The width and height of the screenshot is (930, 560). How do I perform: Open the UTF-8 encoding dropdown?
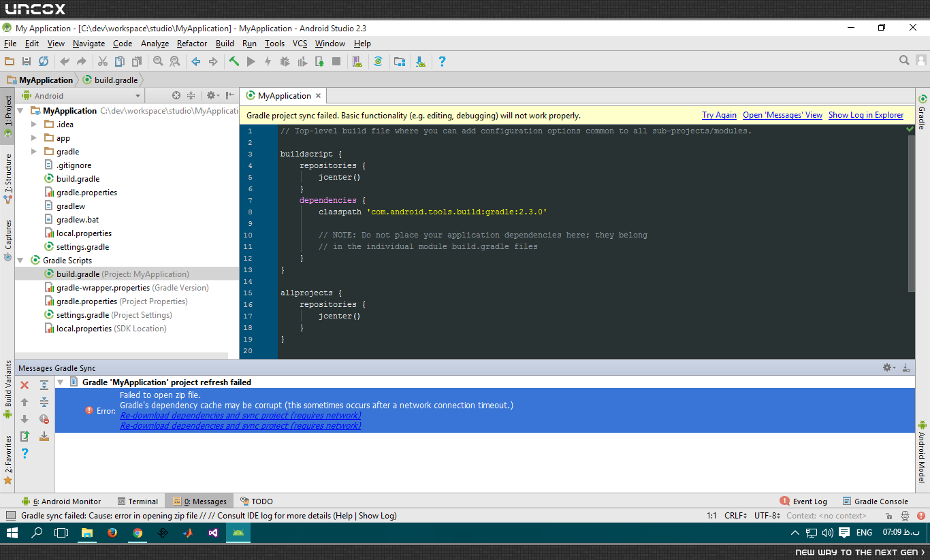(x=767, y=516)
